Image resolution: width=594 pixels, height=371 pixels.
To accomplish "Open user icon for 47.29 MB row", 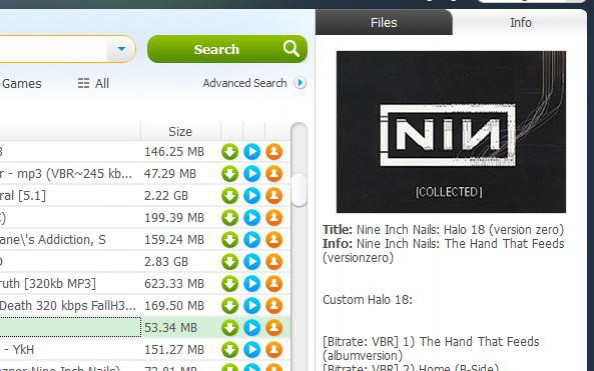I will 274,174.
